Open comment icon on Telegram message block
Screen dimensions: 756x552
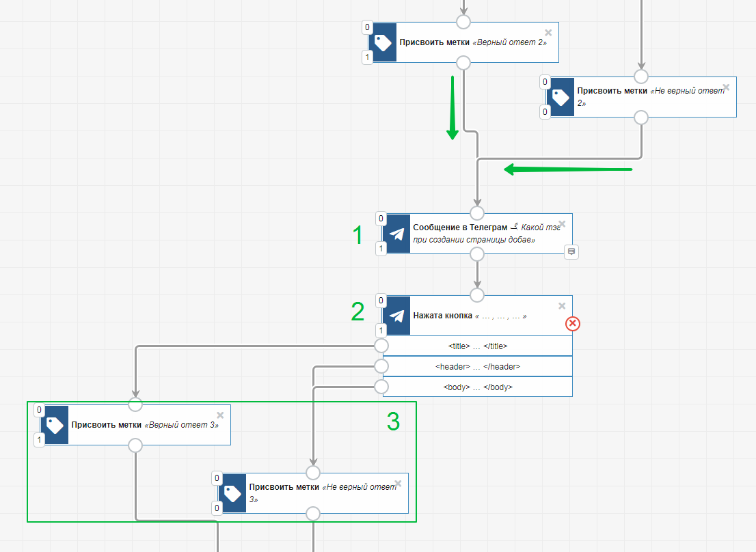572,251
